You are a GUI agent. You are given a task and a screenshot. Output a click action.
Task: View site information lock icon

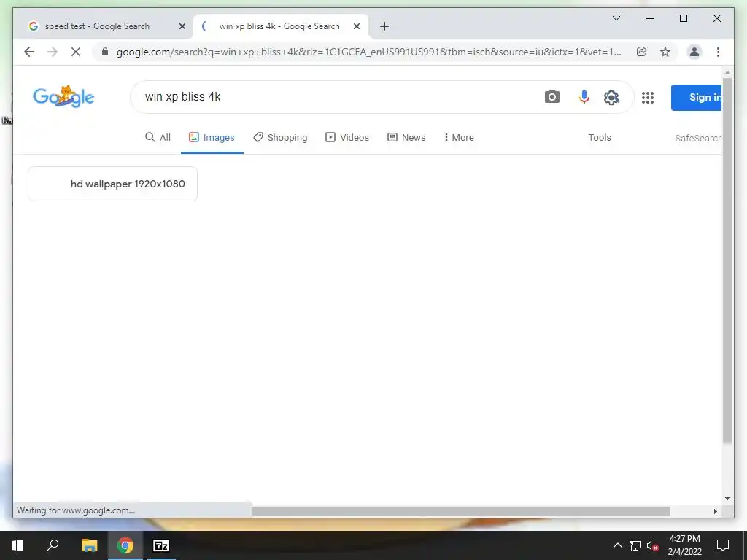tap(105, 52)
